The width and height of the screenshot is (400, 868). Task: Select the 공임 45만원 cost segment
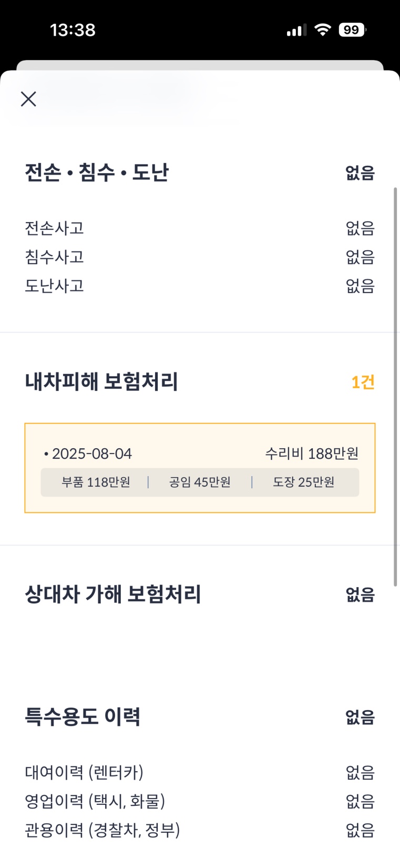(x=200, y=482)
